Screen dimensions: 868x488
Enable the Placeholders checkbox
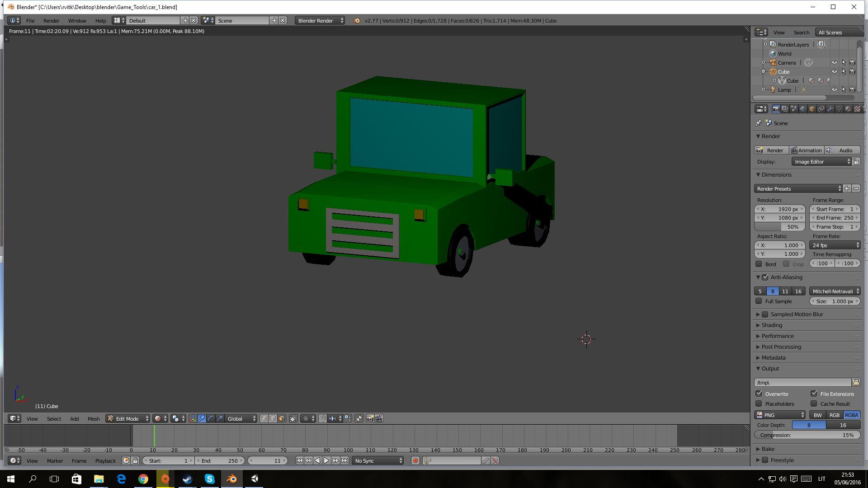pos(759,404)
